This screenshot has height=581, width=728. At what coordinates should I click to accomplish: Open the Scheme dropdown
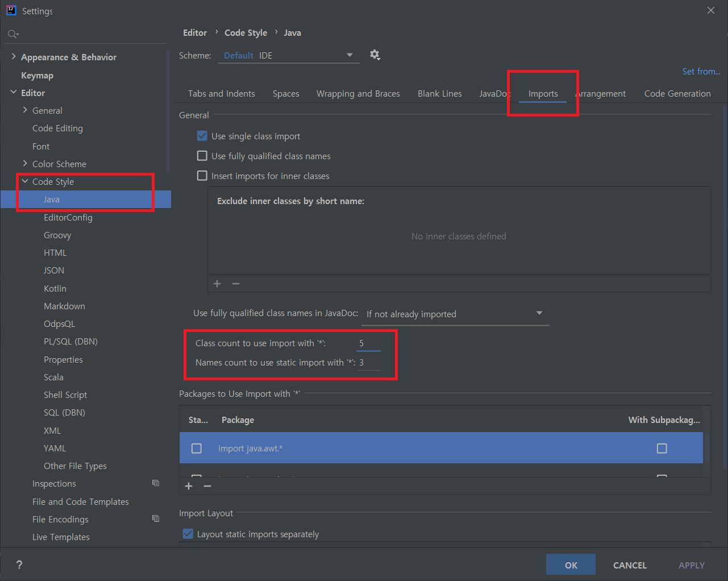[x=289, y=55]
